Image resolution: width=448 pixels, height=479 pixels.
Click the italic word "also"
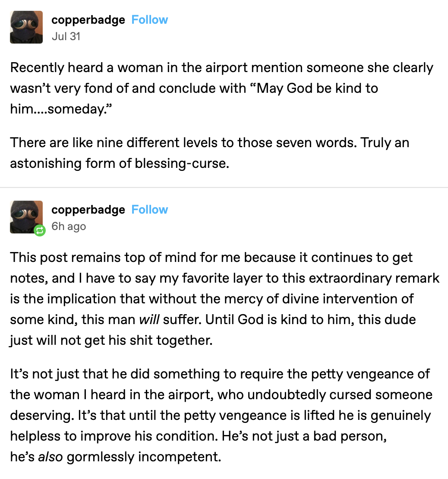click(x=50, y=457)
